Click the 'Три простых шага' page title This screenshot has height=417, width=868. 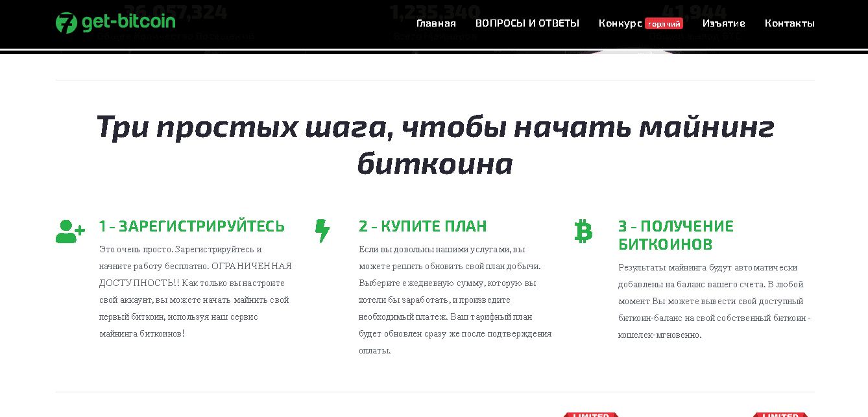tap(435, 145)
